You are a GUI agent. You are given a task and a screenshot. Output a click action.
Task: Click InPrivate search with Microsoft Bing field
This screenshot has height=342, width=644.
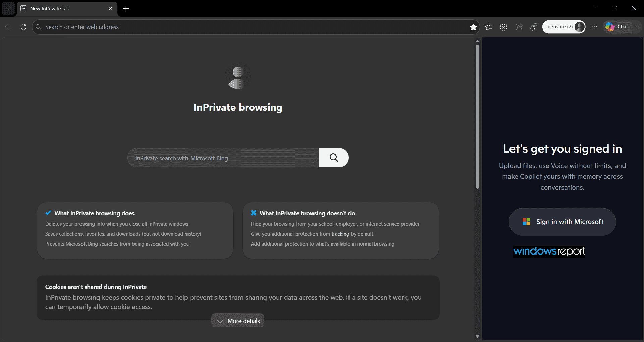click(x=223, y=158)
